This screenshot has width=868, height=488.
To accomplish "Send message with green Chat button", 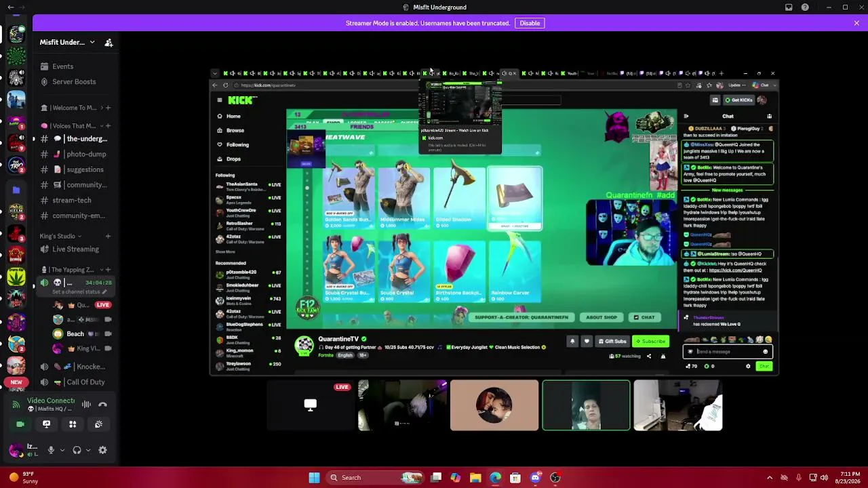I will point(764,367).
